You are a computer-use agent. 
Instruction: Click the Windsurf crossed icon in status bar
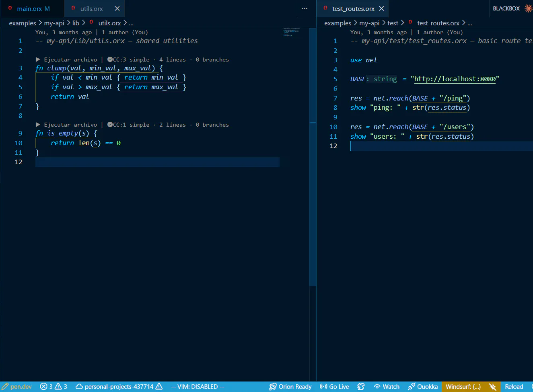point(492,387)
